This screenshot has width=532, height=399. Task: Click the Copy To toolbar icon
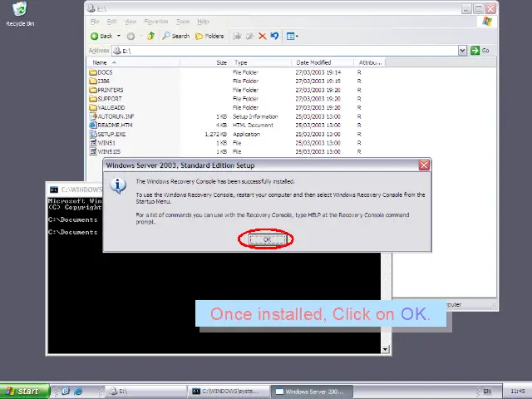point(249,36)
